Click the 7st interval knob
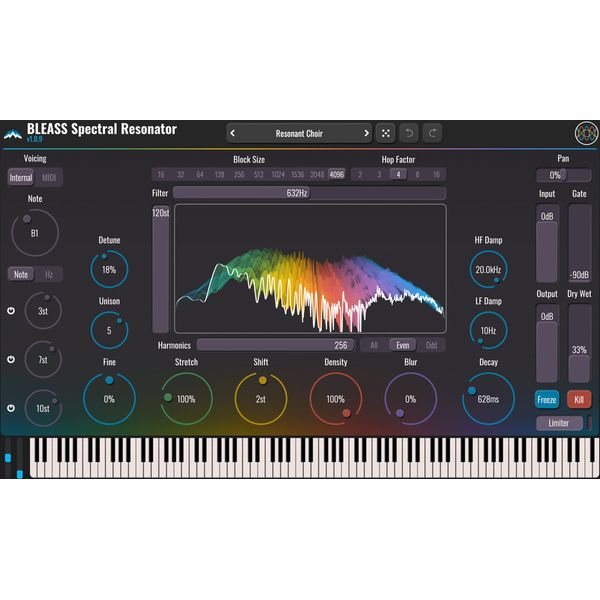 coord(43,359)
